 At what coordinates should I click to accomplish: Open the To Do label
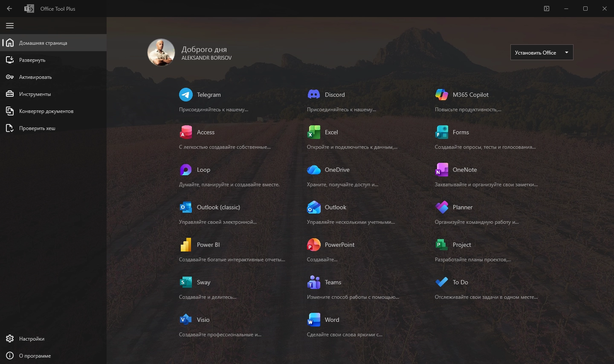pyautogui.click(x=460, y=282)
